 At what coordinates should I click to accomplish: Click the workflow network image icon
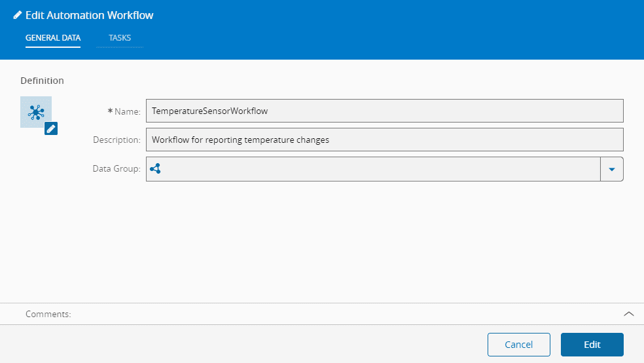(35, 111)
